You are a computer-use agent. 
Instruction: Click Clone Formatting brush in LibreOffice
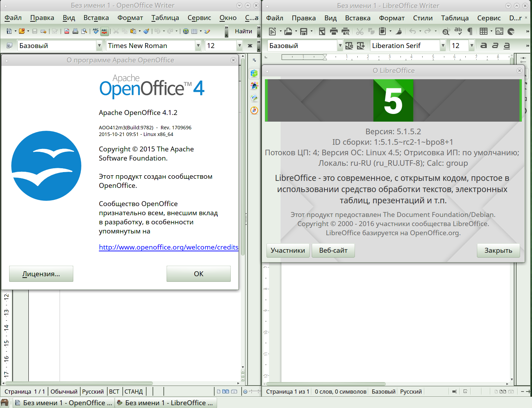[x=398, y=32]
